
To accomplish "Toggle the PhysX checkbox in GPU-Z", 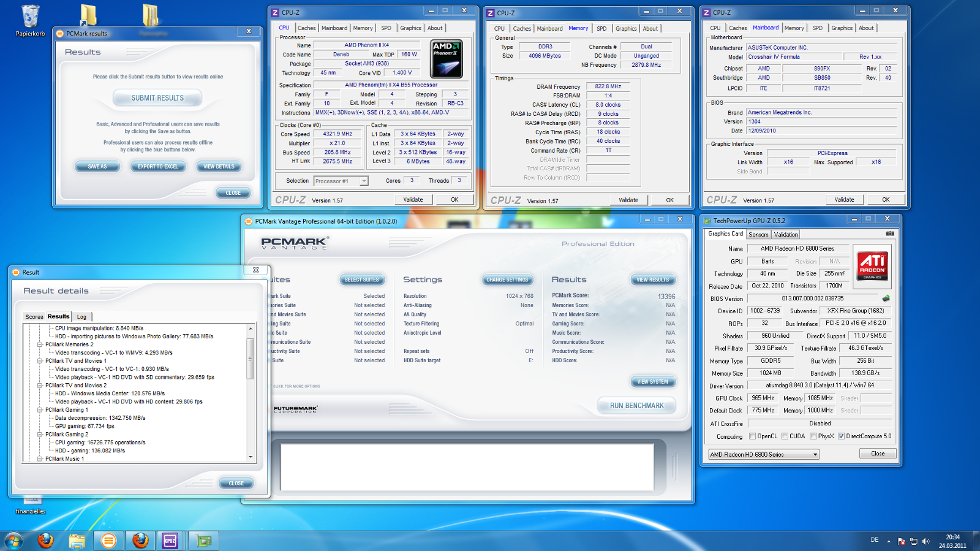I will point(813,436).
